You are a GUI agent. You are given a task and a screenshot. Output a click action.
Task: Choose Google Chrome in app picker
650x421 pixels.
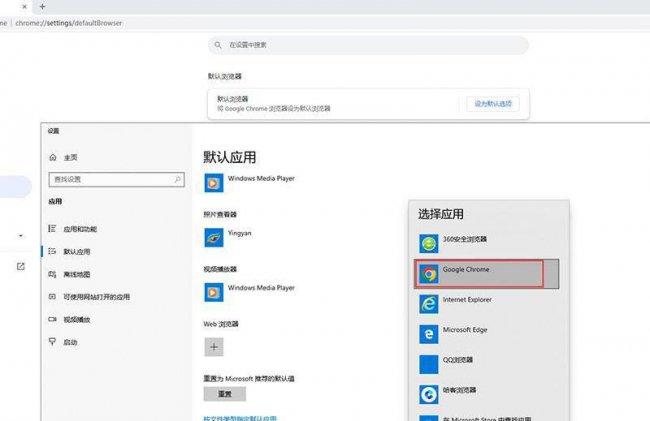[x=487, y=274]
